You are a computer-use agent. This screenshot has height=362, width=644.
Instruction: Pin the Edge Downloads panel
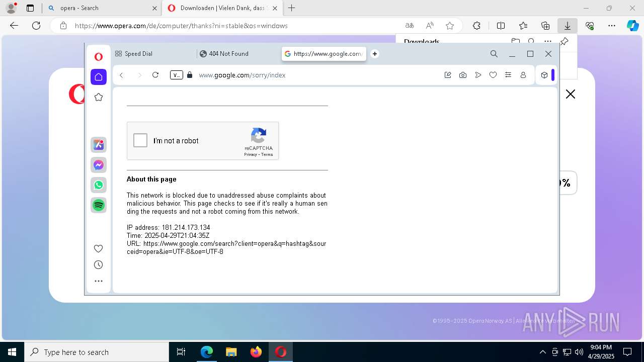tap(565, 42)
